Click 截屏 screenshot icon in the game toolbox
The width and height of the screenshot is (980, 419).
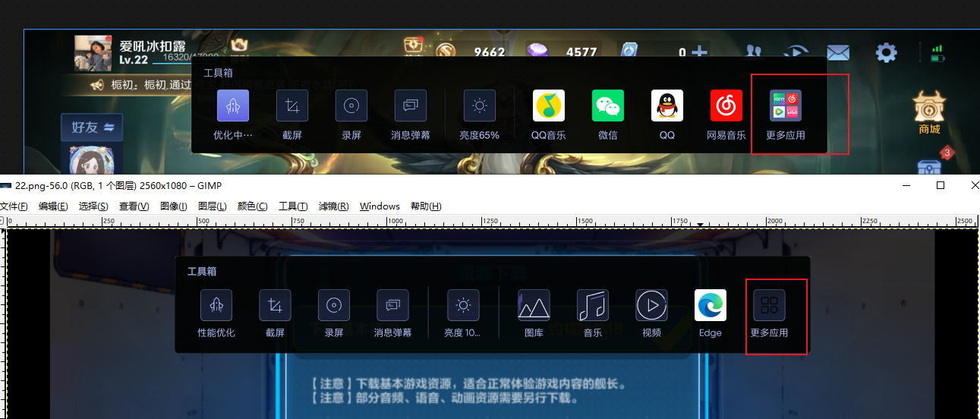(x=292, y=106)
